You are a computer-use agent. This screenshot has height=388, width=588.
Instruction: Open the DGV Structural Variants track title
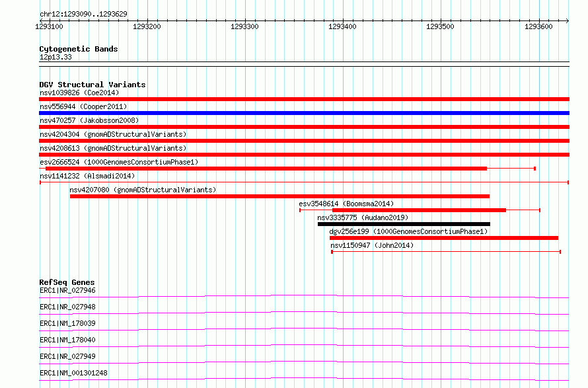point(92,85)
